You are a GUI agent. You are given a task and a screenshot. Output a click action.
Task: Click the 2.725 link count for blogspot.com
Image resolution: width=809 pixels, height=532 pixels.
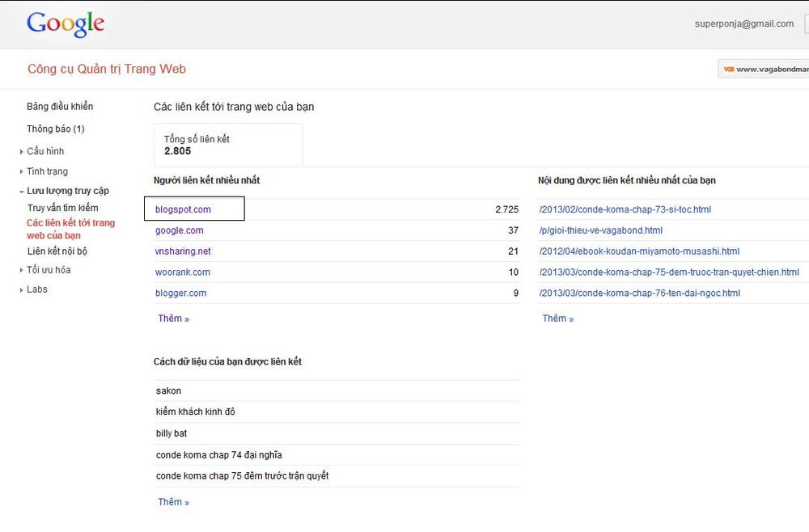(506, 209)
